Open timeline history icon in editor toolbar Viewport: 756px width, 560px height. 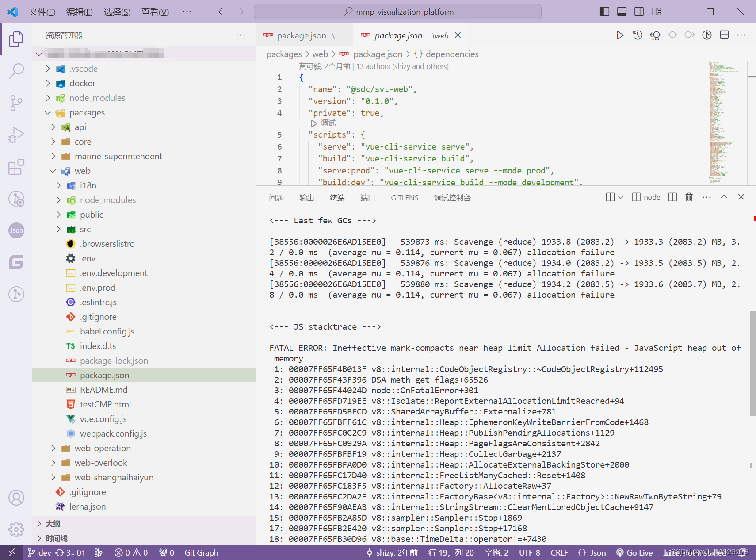pyautogui.click(x=638, y=35)
